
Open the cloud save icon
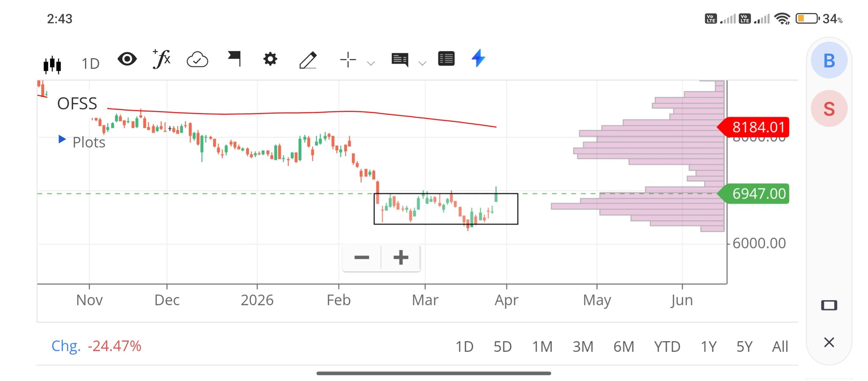[197, 60]
